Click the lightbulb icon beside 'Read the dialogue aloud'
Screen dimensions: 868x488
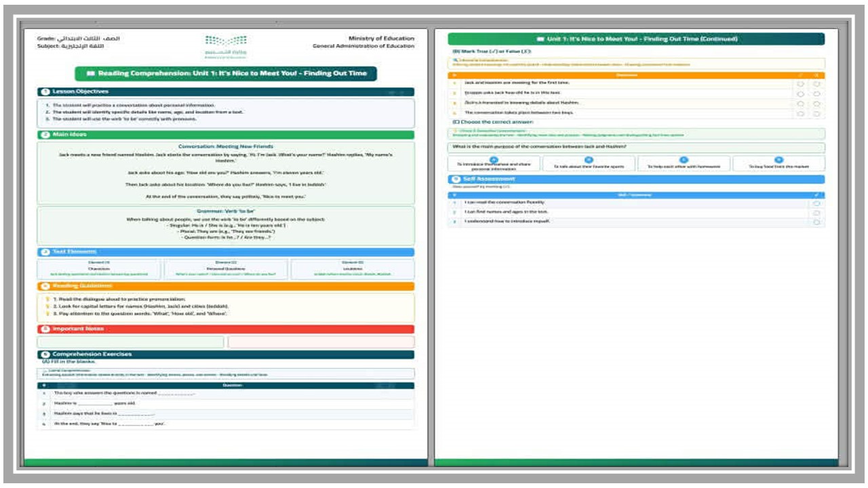click(47, 299)
